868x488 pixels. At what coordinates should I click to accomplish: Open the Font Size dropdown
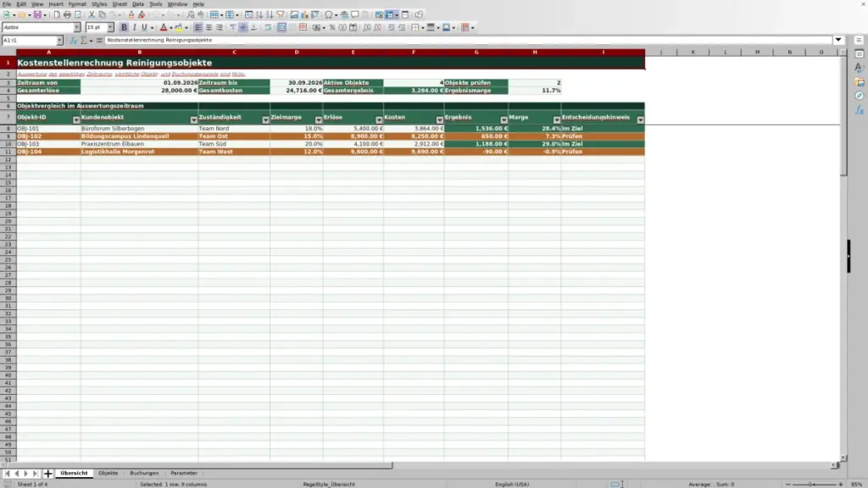tap(110, 28)
